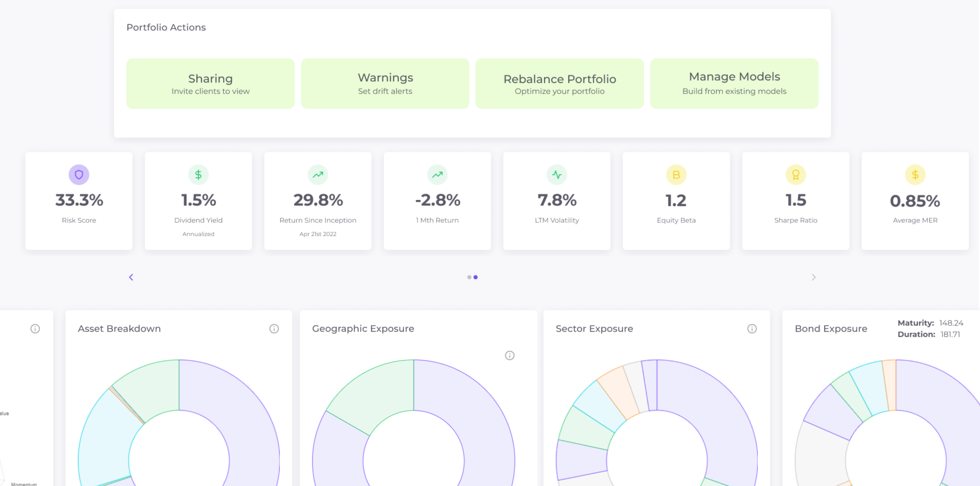Collapse metrics using the left chevron arrow

click(x=131, y=277)
